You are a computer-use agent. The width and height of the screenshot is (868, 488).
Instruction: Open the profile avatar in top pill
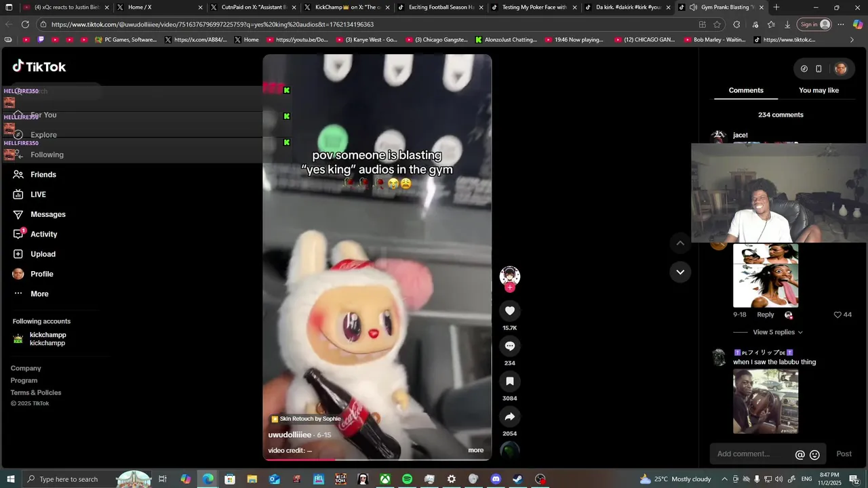pos(841,68)
